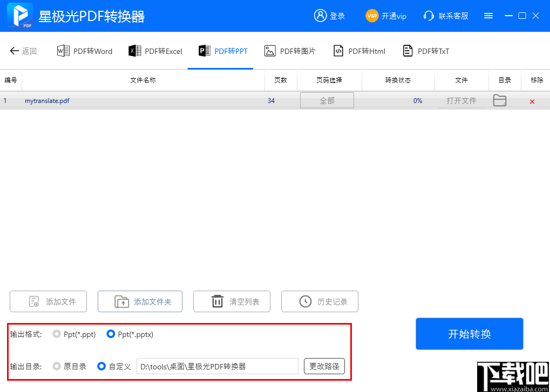This screenshot has height=392, width=550.
Task: Choose 原目录 as output directory
Action: coord(56,366)
